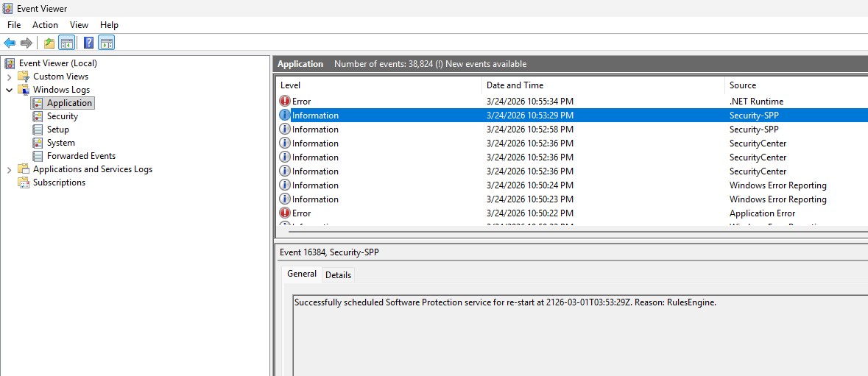Collapse the Windows Logs tree node
Viewport: 868px width, 376px height.
tap(9, 90)
